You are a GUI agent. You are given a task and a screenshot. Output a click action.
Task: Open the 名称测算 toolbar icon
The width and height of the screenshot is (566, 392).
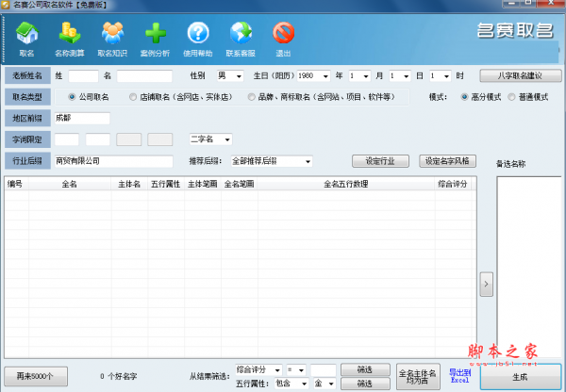pos(69,36)
